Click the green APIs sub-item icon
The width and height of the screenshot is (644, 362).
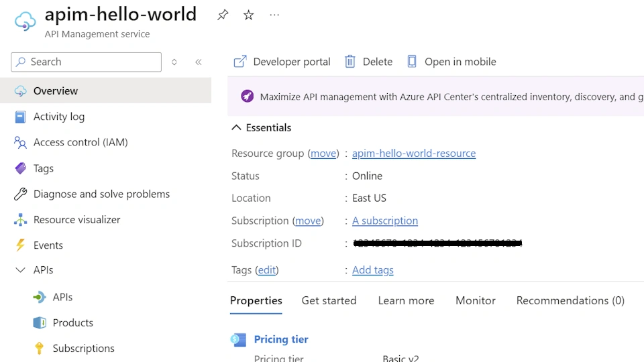tap(40, 297)
